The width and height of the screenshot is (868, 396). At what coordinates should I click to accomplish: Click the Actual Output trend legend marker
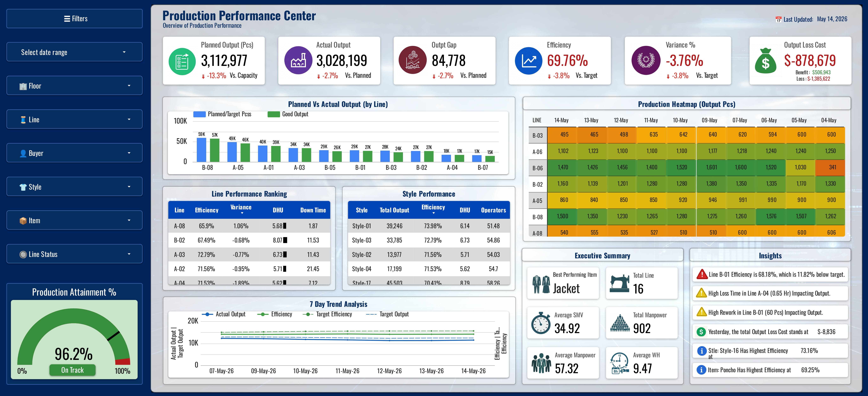207,314
